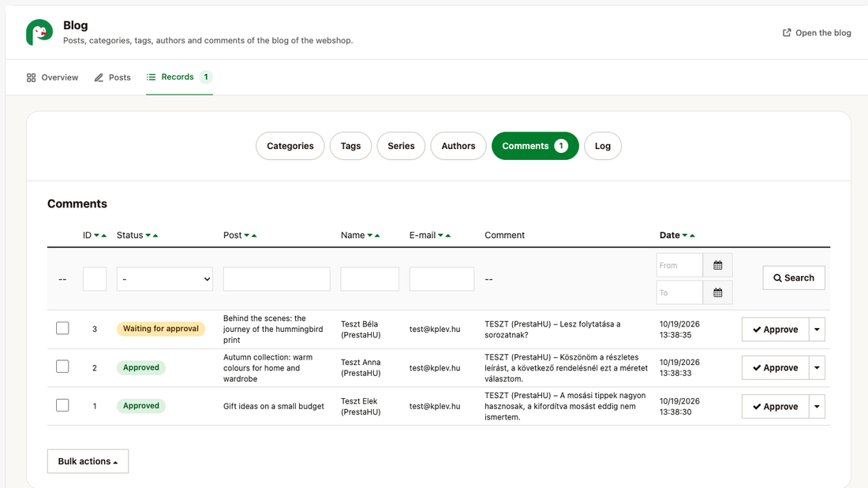Image resolution: width=868 pixels, height=488 pixels.
Task: Approve the comment from Teszt Béla
Action: click(x=775, y=330)
